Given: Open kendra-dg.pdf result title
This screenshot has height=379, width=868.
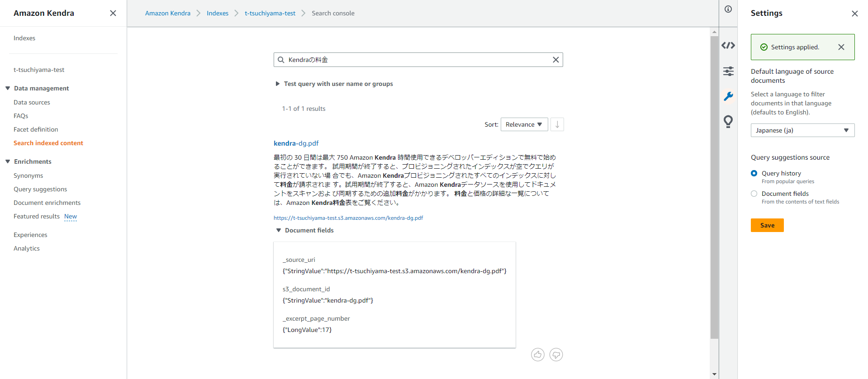Looking at the screenshot, I should [296, 143].
